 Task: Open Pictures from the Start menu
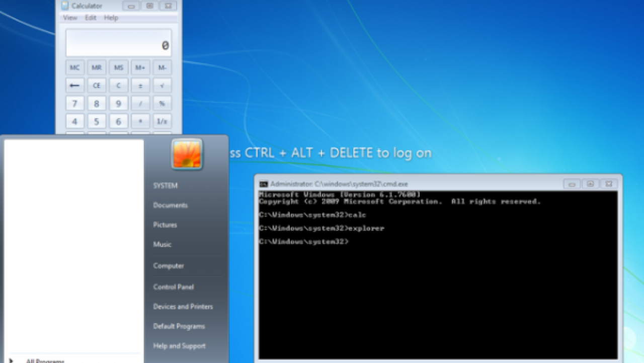[x=165, y=225]
